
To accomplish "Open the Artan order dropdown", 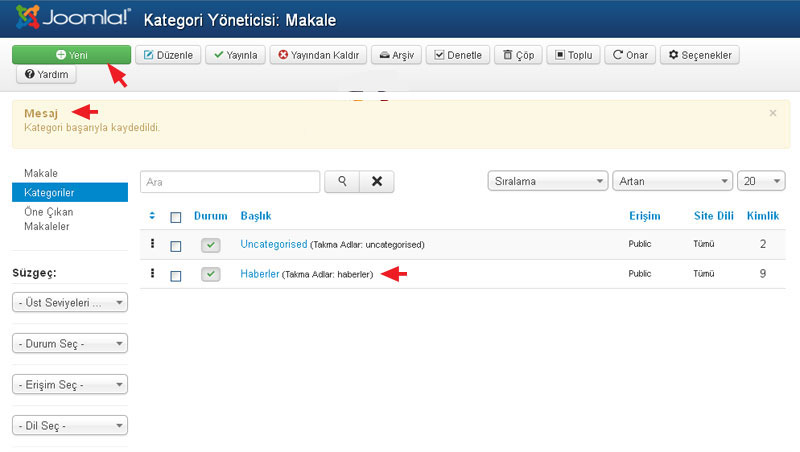I will tap(672, 181).
